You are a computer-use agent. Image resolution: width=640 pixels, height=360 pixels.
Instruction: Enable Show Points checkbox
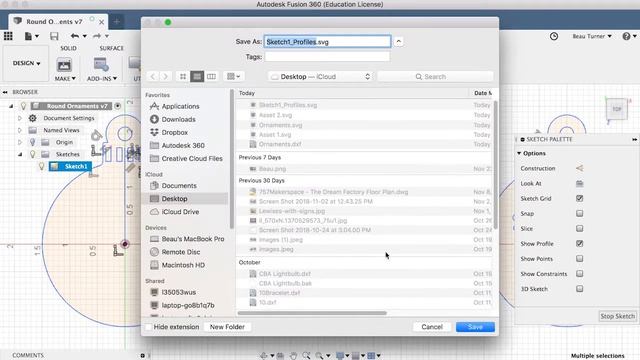tap(580, 259)
